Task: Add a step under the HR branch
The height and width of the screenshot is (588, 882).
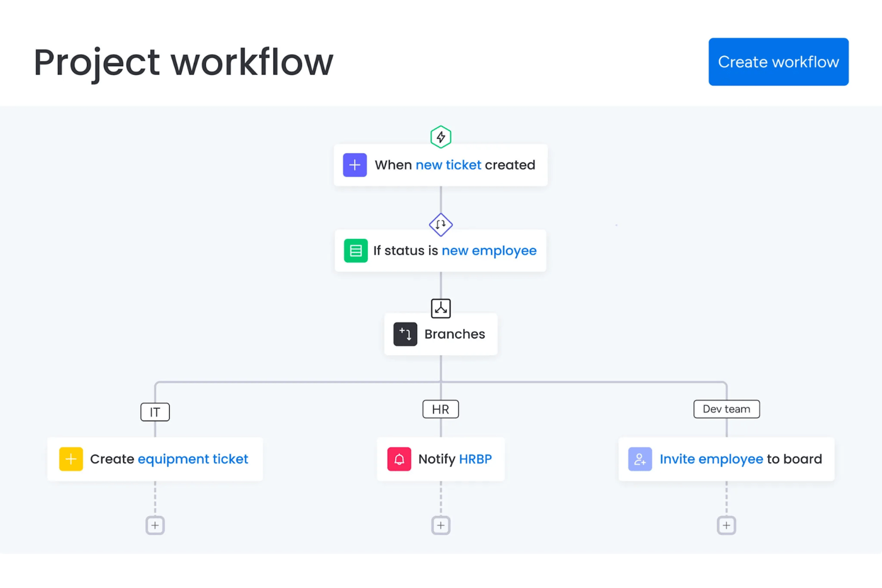Action: point(441,525)
